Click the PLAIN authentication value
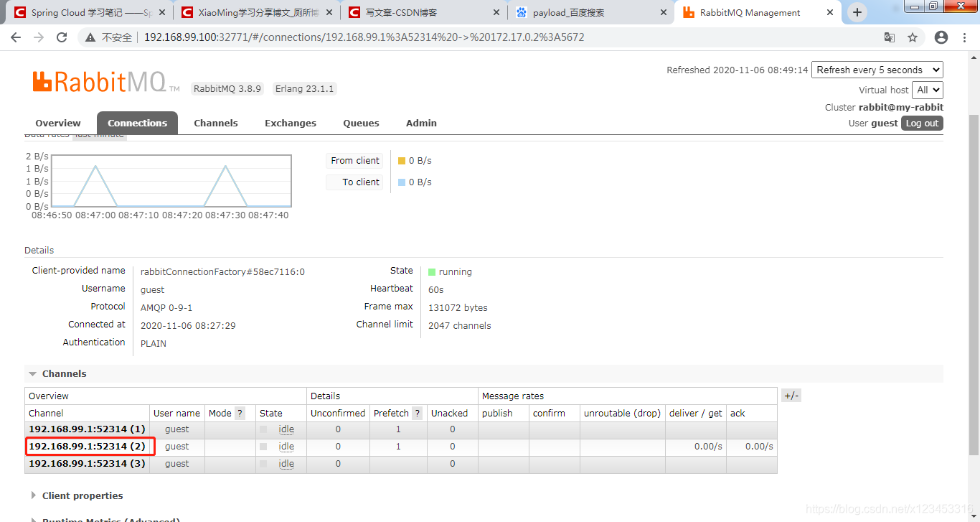Viewport: 980px width, 522px height. (x=154, y=344)
